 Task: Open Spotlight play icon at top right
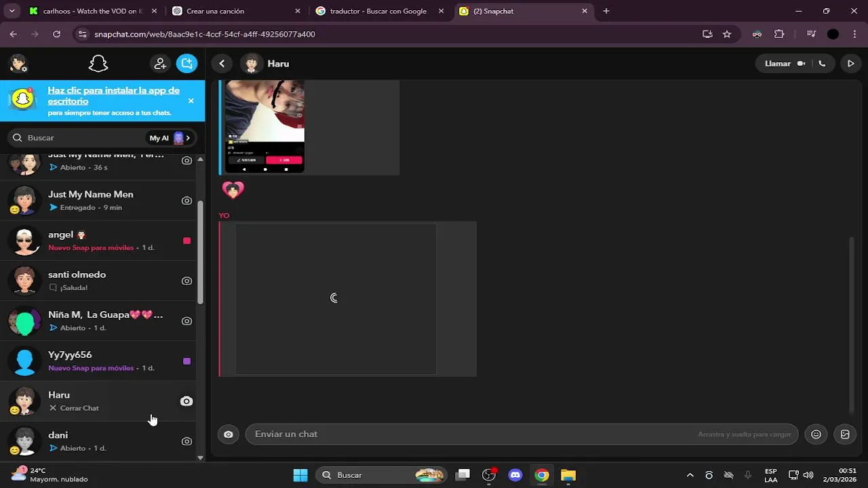(850, 64)
